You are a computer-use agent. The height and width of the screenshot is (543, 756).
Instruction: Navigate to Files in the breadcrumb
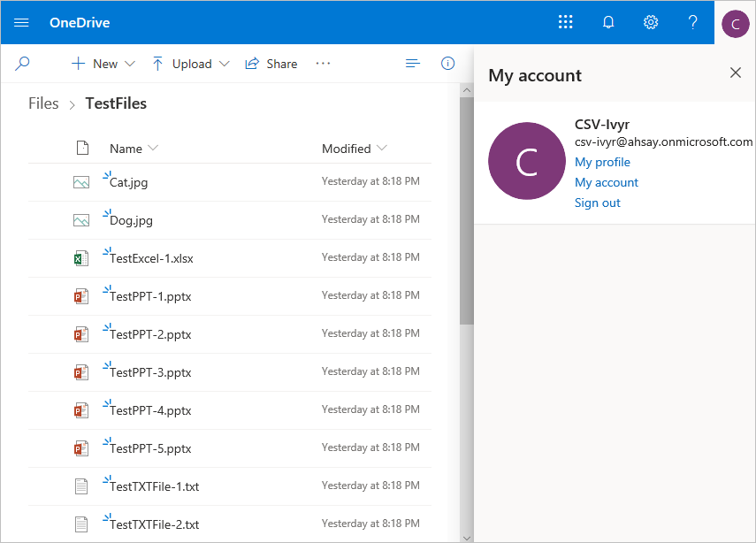coord(43,103)
